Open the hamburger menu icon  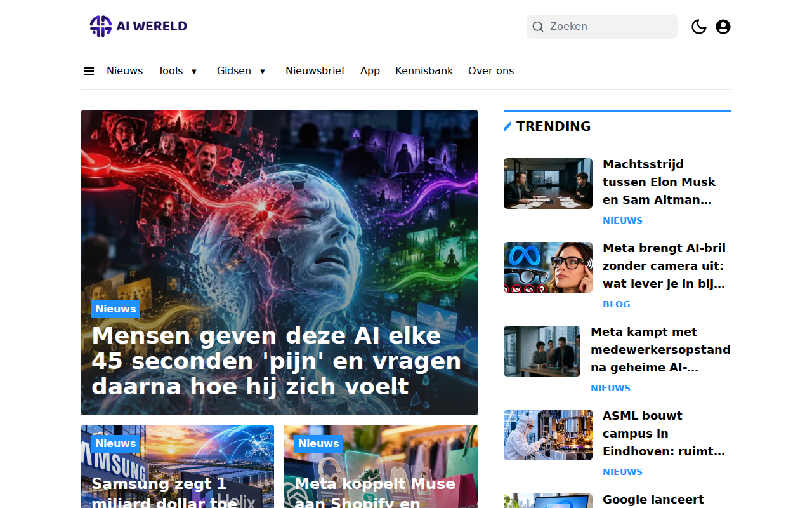(x=89, y=71)
